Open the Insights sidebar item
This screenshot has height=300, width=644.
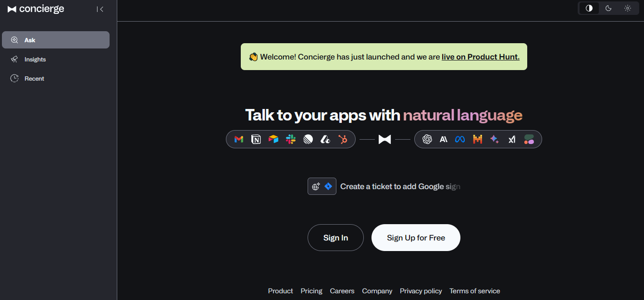pos(56,59)
